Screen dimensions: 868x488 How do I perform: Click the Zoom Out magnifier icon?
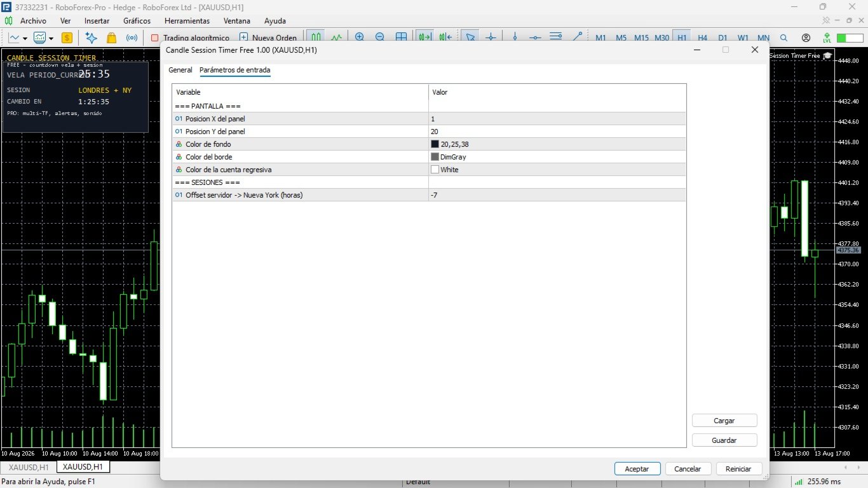tap(380, 37)
